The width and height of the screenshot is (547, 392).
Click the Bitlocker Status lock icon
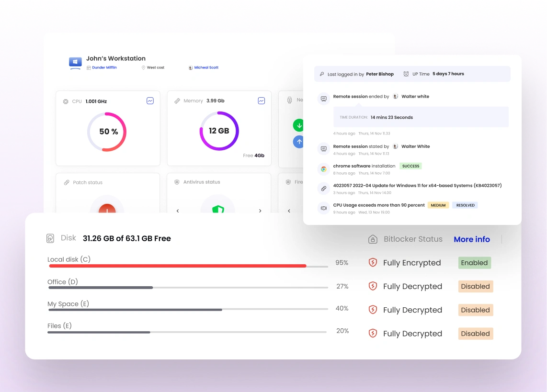[373, 239]
